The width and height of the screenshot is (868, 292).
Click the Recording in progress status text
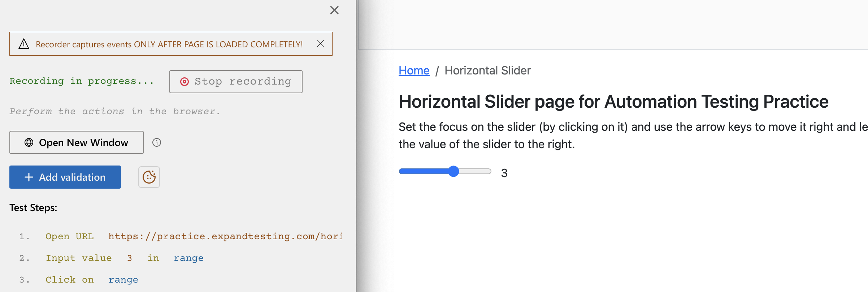pyautogui.click(x=82, y=81)
